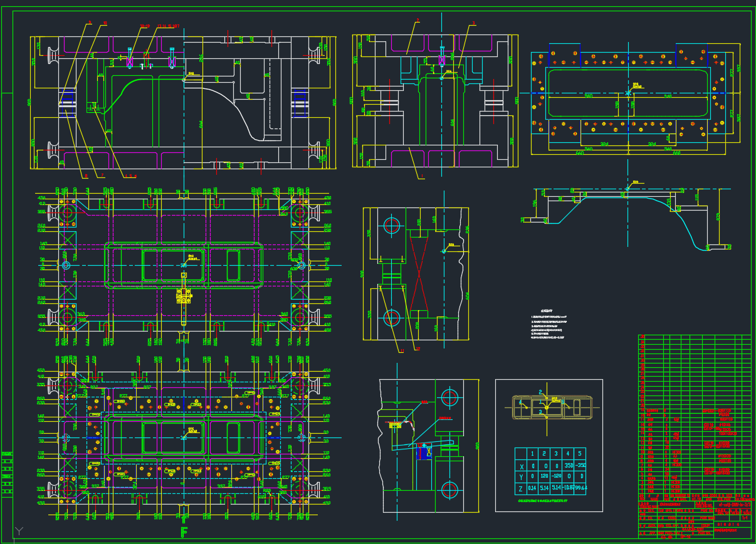
Task: Select the 604 vertical dimension in front view
Action: (201, 124)
